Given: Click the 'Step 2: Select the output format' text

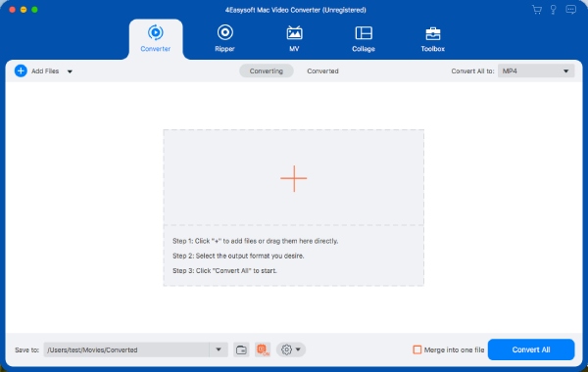Looking at the screenshot, I should point(238,256).
